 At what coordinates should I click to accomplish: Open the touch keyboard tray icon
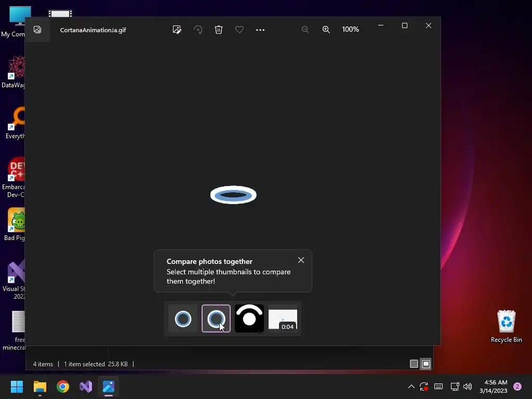438,387
